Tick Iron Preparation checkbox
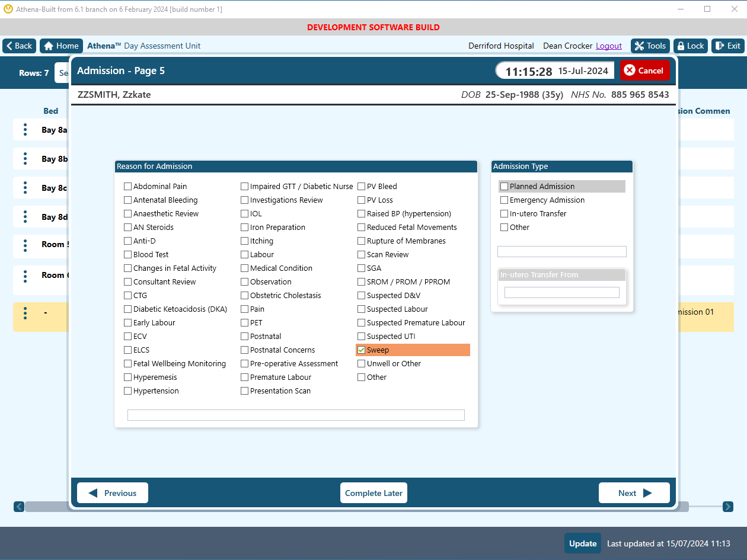The image size is (747, 560). (244, 227)
